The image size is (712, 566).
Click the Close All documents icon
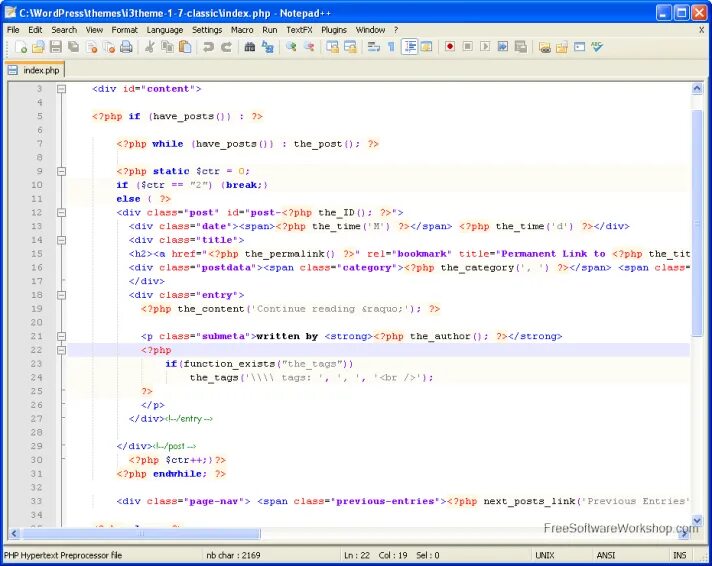pos(109,47)
